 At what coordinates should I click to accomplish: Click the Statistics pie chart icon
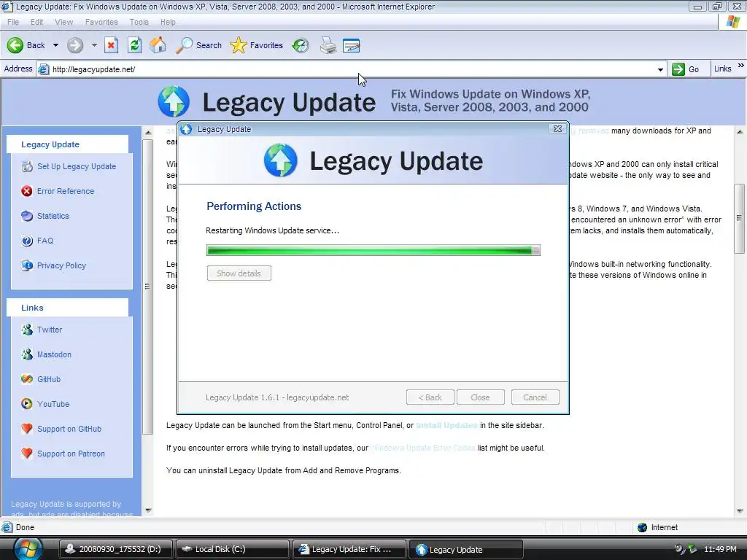[27, 216]
